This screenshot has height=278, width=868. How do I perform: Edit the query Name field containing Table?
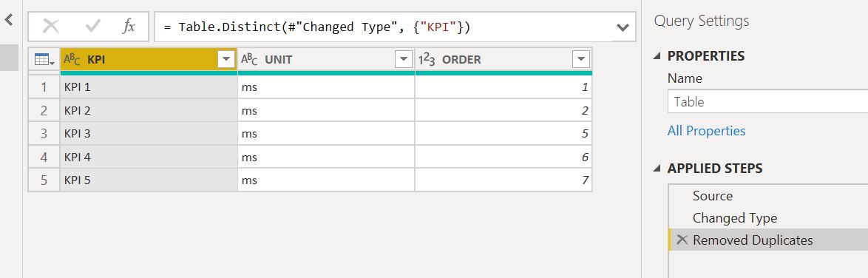click(767, 101)
